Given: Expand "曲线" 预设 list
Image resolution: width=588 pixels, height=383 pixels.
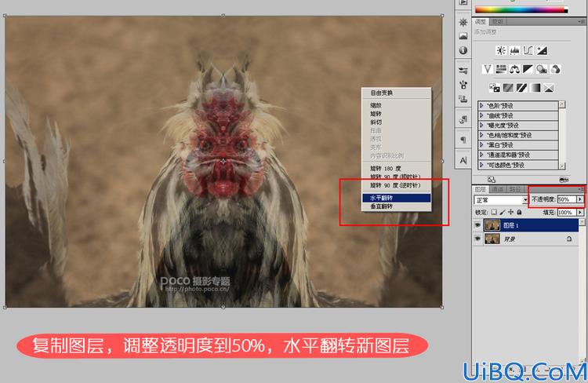Looking at the screenshot, I should coord(481,115).
